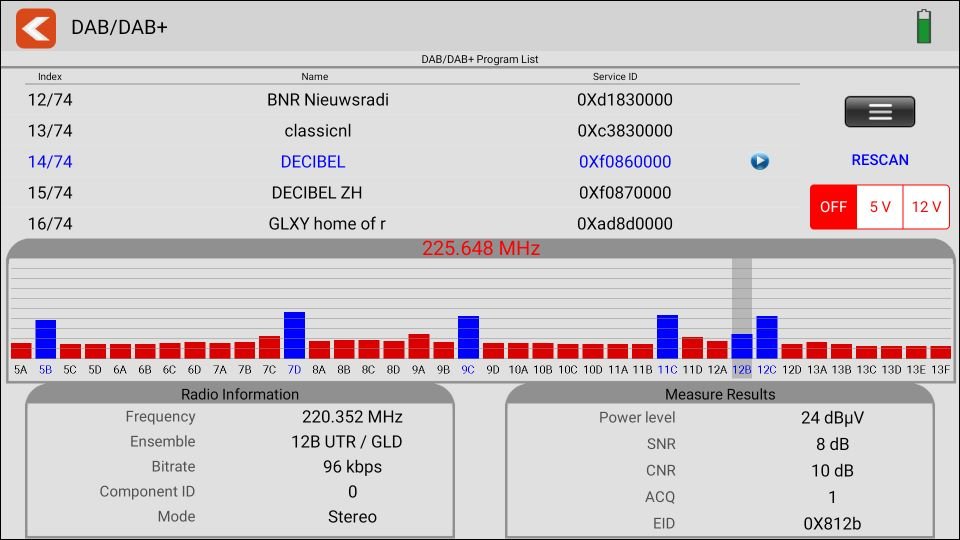Image resolution: width=960 pixels, height=540 pixels.
Task: Click the Measure Results panel header
Action: [x=720, y=394]
